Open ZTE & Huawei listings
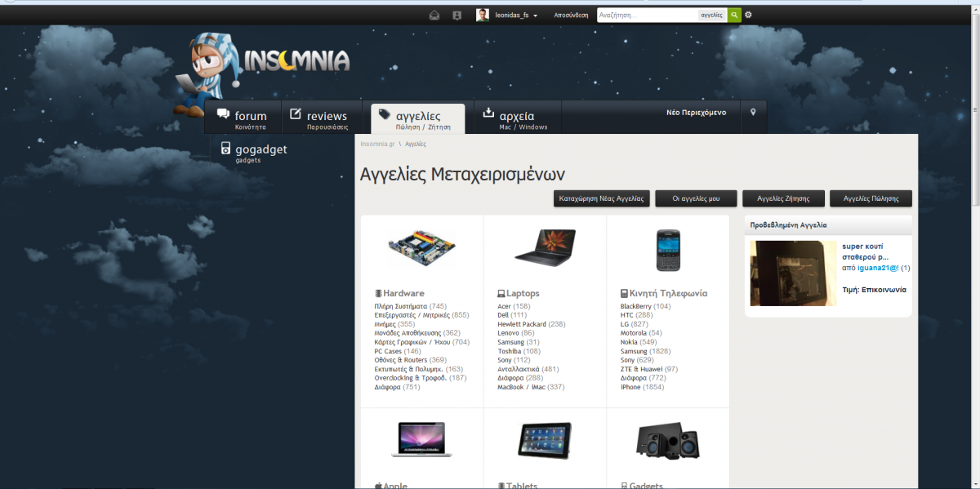This screenshot has height=489, width=980. pos(641,369)
